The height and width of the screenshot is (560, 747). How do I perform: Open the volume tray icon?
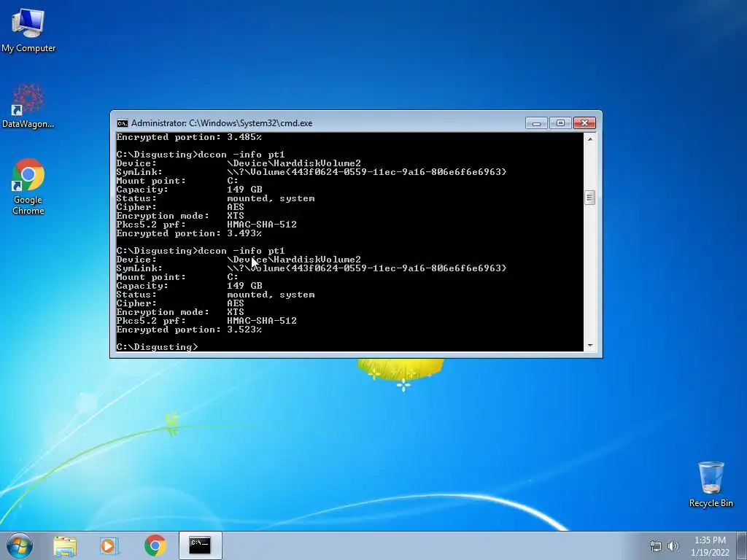(x=673, y=546)
